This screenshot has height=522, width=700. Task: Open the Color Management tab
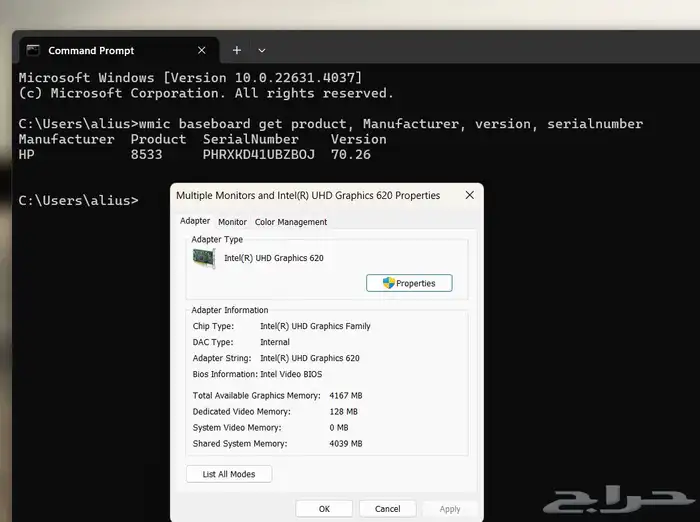(x=291, y=222)
